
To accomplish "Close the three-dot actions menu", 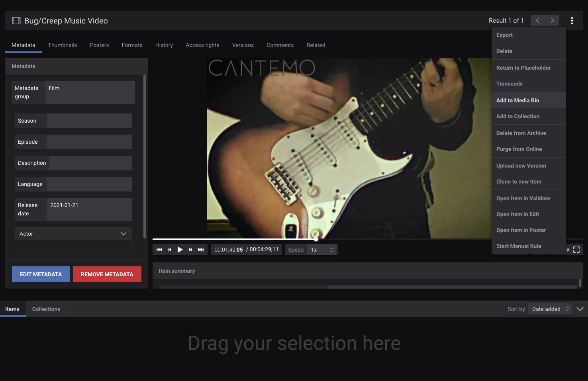I will point(572,21).
